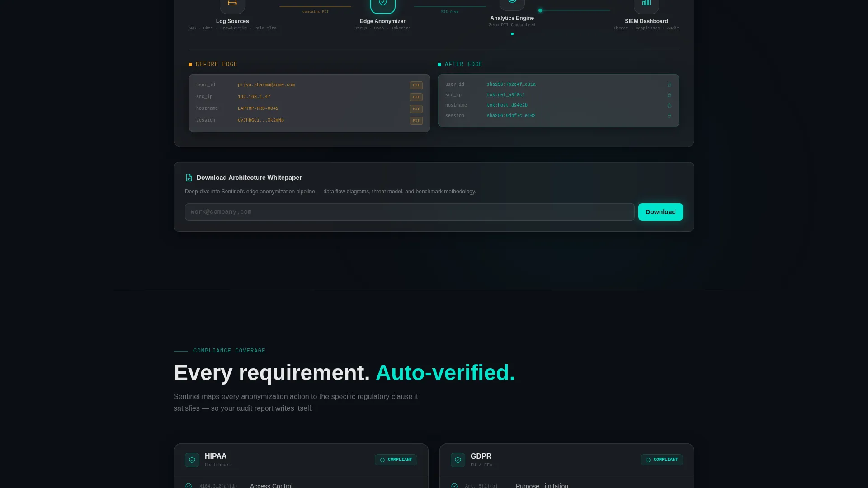This screenshot has height=488, width=868.
Task: Click the GDPR card title
Action: [x=481, y=456]
